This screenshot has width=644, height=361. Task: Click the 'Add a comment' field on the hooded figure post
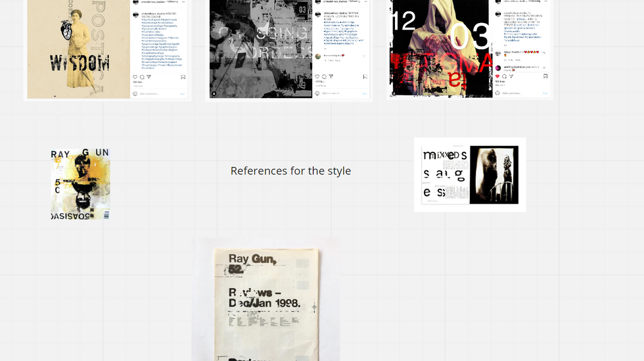[512, 93]
